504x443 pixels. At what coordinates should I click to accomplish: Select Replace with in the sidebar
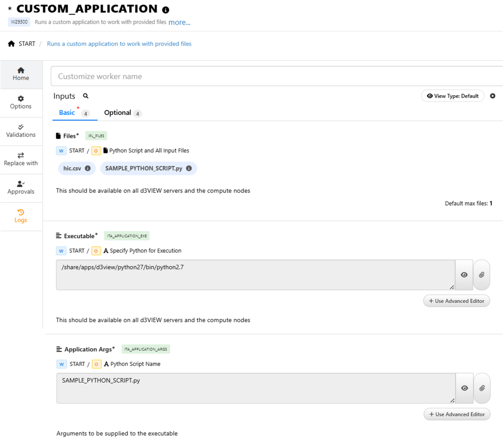pos(21,158)
